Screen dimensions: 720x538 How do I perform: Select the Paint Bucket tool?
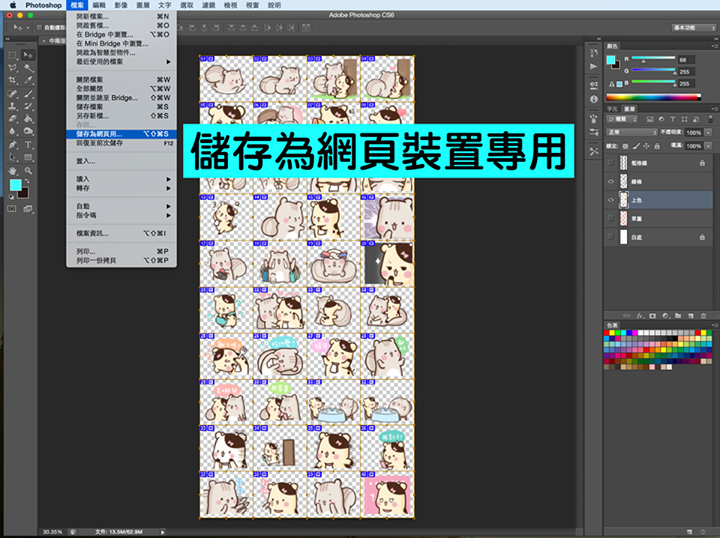coord(28,118)
